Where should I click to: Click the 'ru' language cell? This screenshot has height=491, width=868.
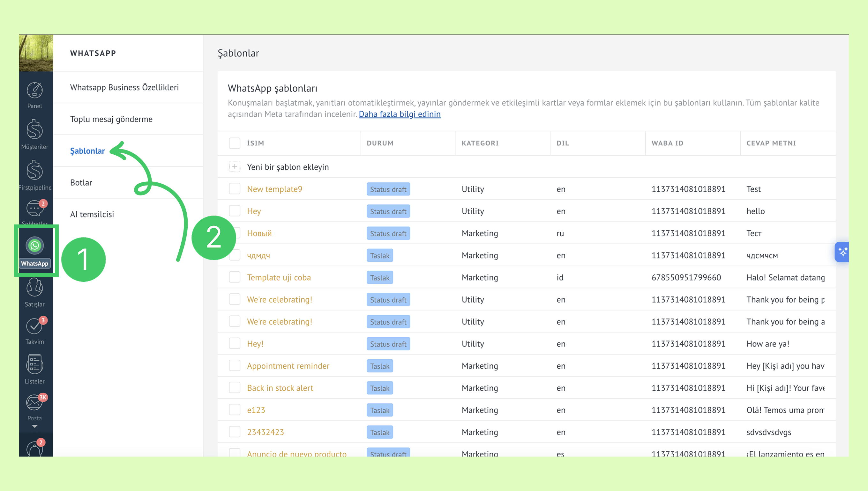point(560,233)
